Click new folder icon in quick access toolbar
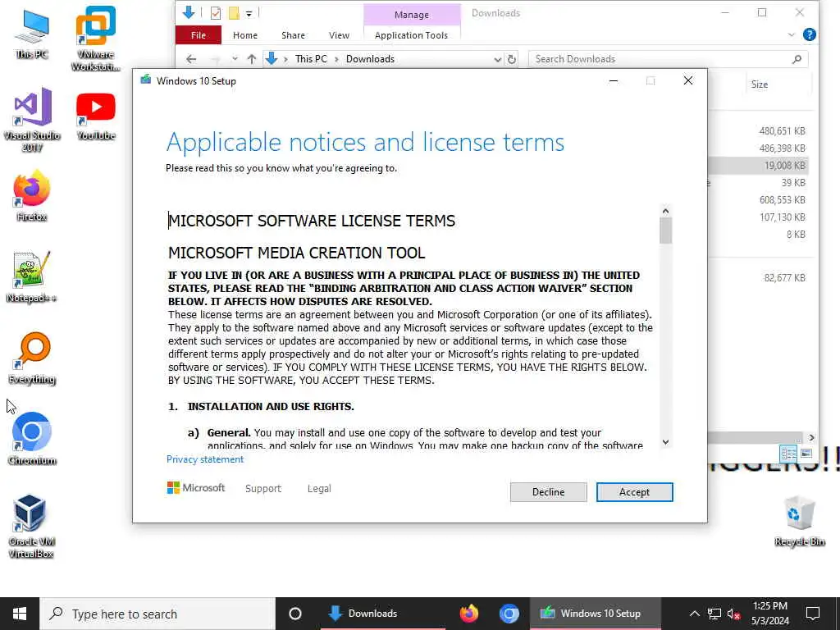The width and height of the screenshot is (840, 630). click(x=234, y=13)
